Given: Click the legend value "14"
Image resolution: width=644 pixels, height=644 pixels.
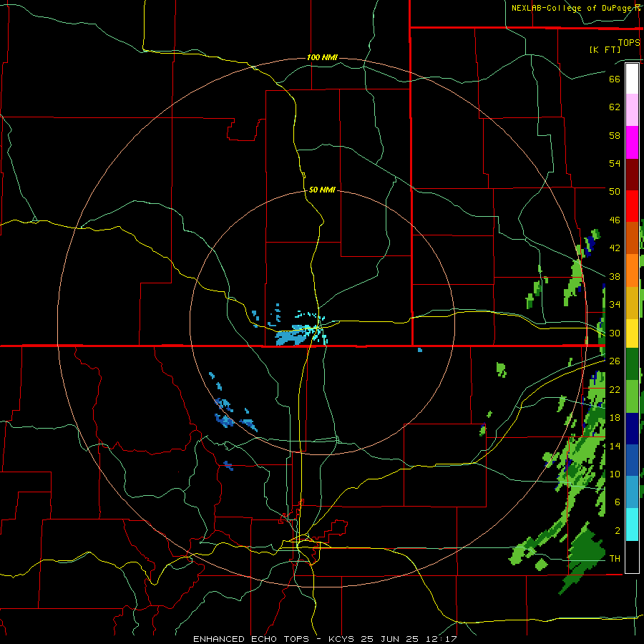Looking at the screenshot, I should point(615,446).
